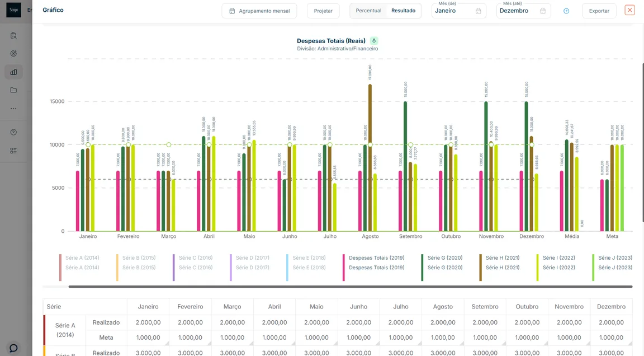Click Série A Realizado value for Janeiro
Screen dimensions: 644x356
tap(148, 323)
